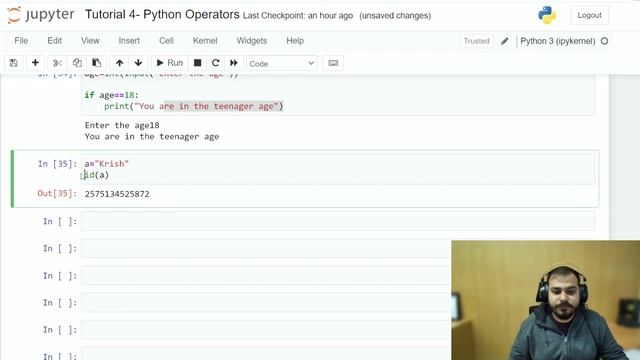Image resolution: width=640 pixels, height=360 pixels.
Task: Interrupt the kernel with the stop icon
Action: [198, 63]
